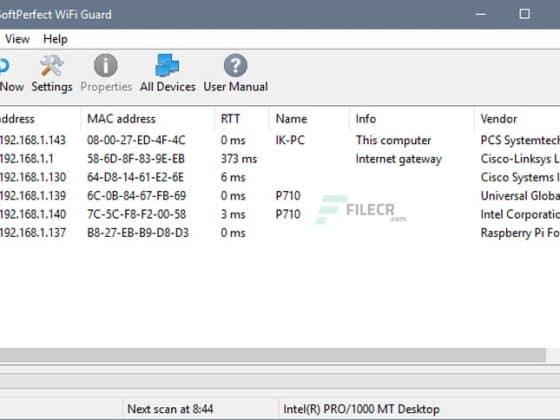Open the User Manual help icon
This screenshot has width=560, height=420.
tap(235, 66)
